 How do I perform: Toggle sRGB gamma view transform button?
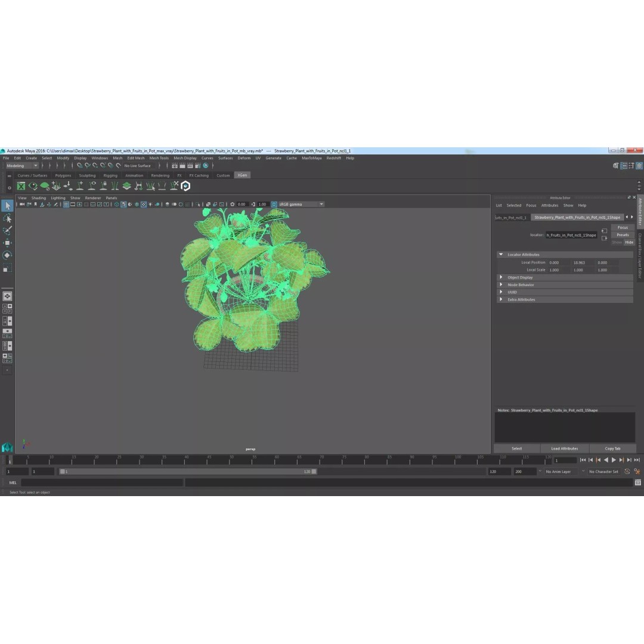274,204
